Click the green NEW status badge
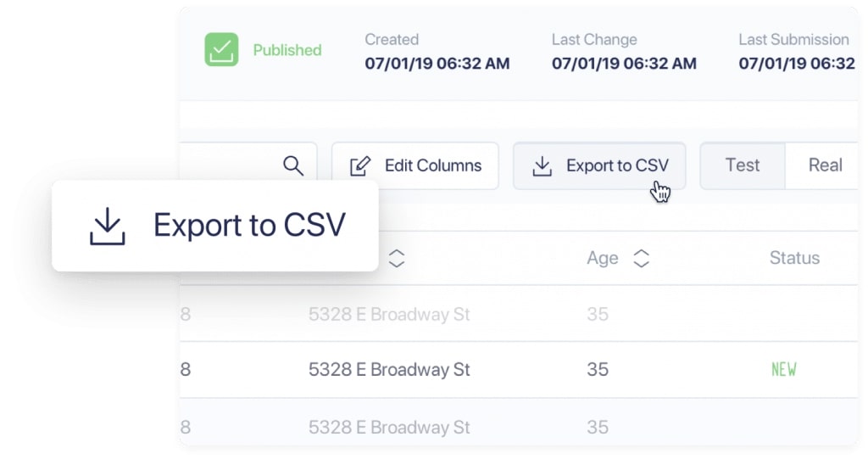Image resolution: width=868 pixels, height=459 pixels. (x=783, y=370)
